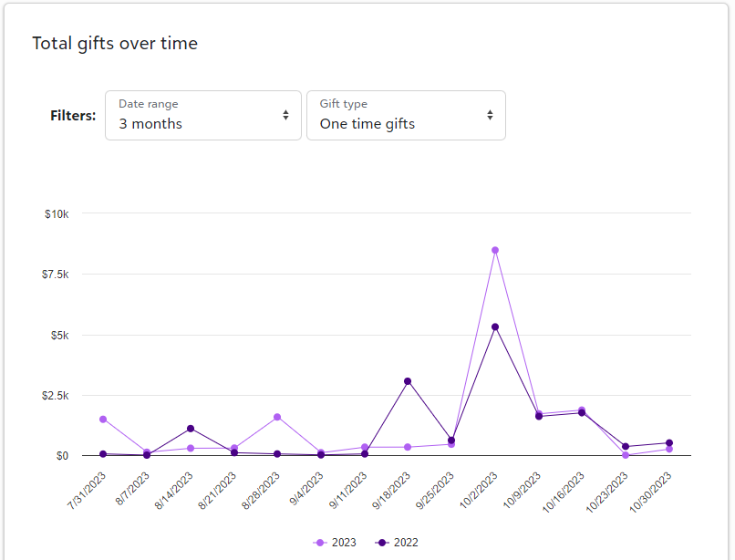Click the up-down arrows icon beside One time gifts
Screen dimensions: 735x560
click(490, 115)
